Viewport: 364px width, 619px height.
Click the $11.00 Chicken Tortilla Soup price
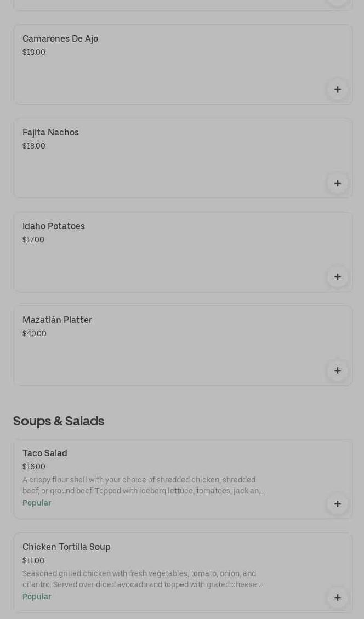(33, 560)
